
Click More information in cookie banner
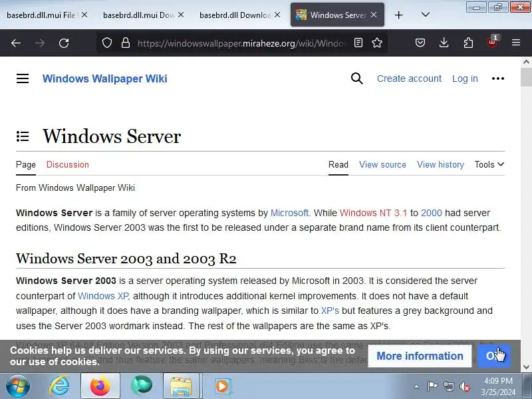pos(420,356)
